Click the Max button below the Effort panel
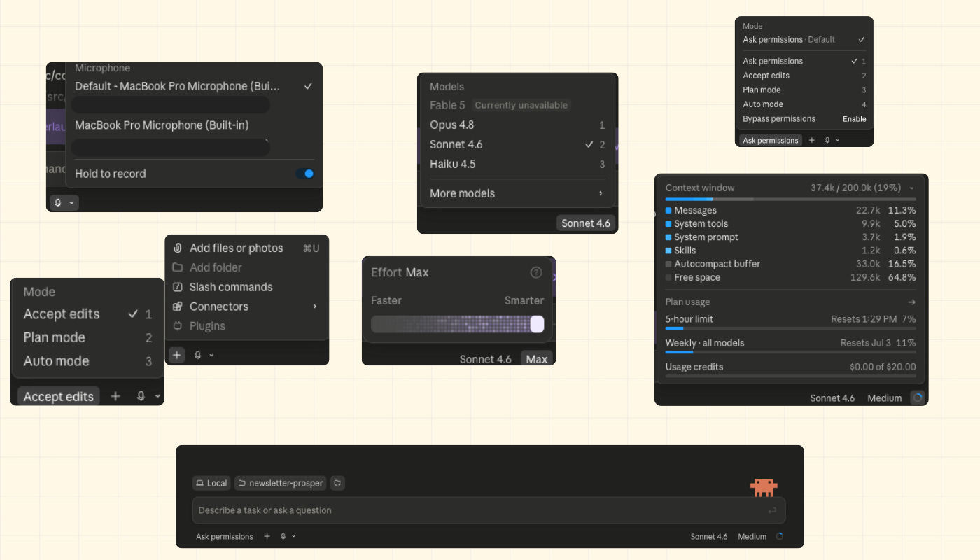This screenshot has height=560, width=980. 537,359
